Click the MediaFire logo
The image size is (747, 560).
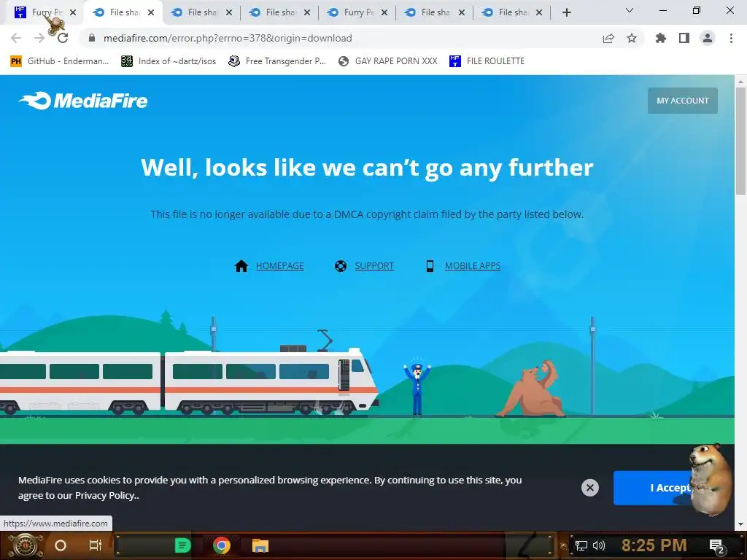[x=83, y=101]
